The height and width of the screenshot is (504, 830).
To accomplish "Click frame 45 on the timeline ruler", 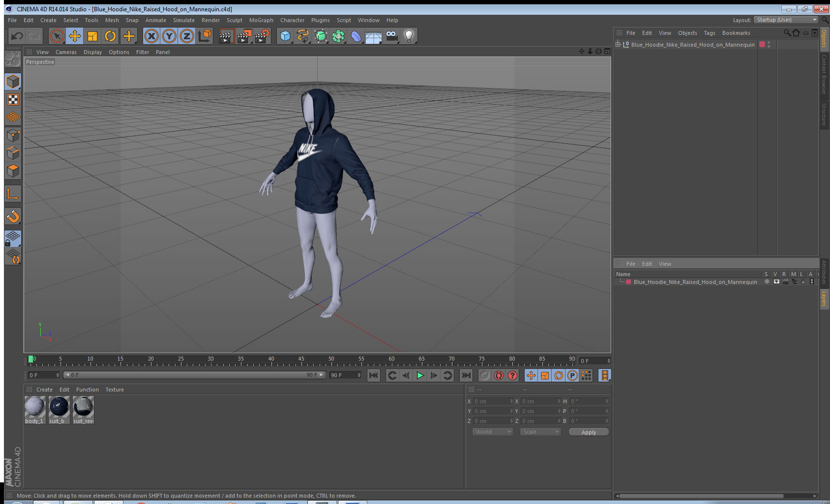I will [301, 360].
